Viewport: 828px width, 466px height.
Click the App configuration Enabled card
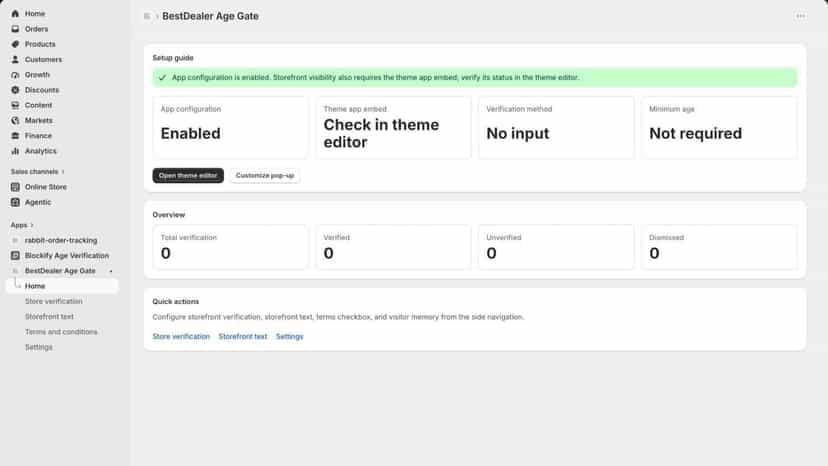tap(230, 127)
